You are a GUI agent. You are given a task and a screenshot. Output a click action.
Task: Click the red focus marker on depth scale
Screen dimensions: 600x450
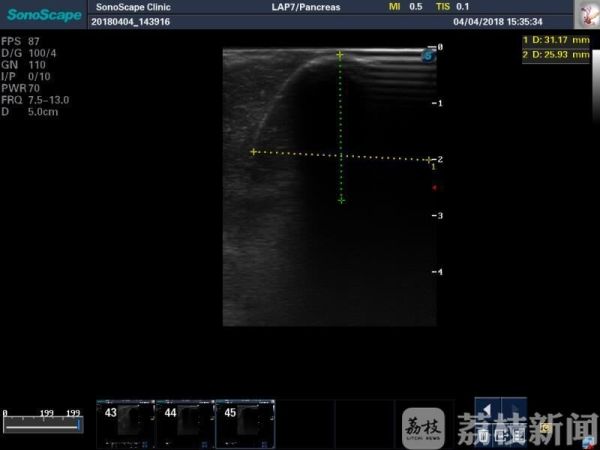(434, 187)
